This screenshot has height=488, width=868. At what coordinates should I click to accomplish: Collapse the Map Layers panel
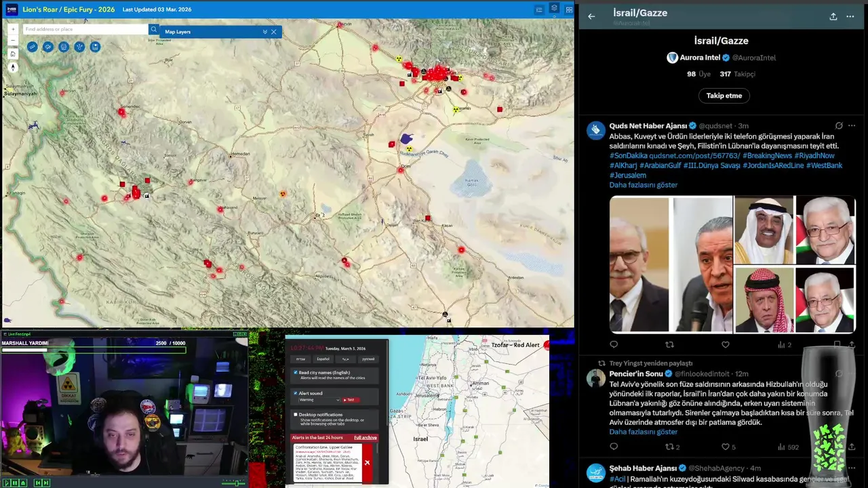[x=264, y=32]
